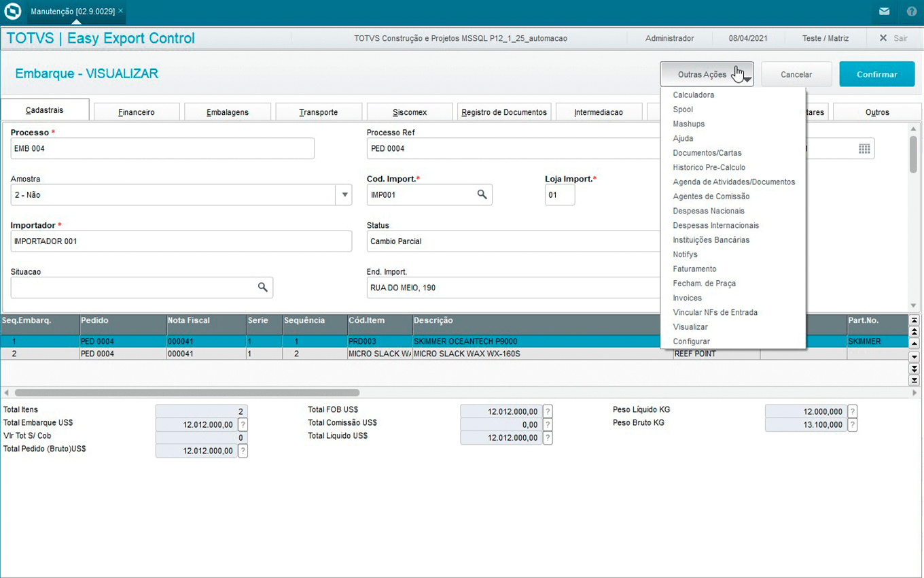Choose Invoices in the actions menu
The height and width of the screenshot is (578, 924).
coord(687,298)
